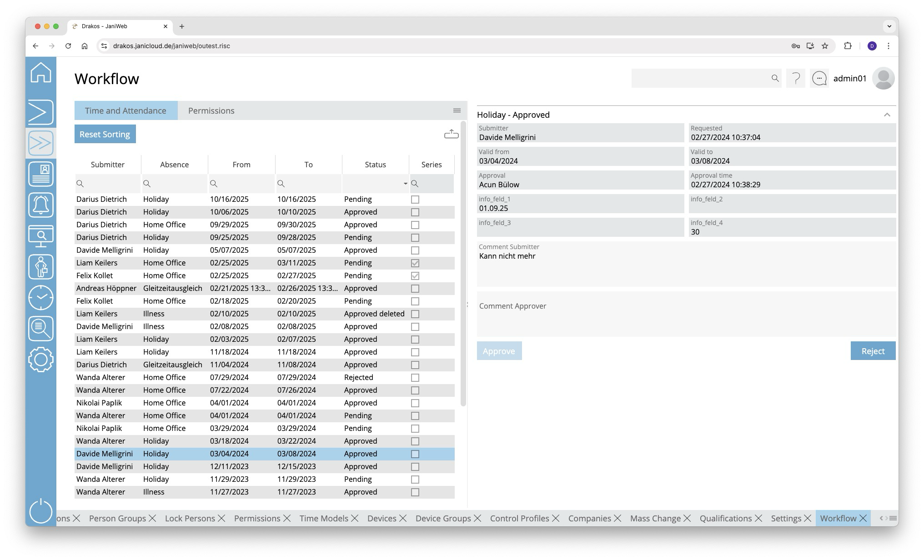Click the Comment Approver text field
This screenshot has height=560, width=924.
[686, 315]
